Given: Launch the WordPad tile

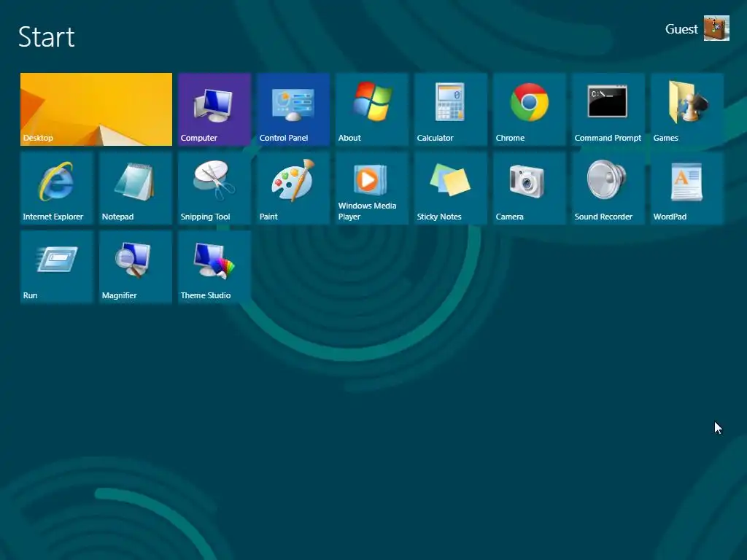Looking at the screenshot, I should (687, 188).
